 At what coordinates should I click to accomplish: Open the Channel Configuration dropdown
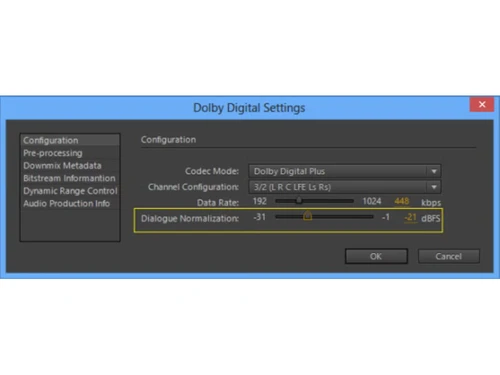click(345, 187)
